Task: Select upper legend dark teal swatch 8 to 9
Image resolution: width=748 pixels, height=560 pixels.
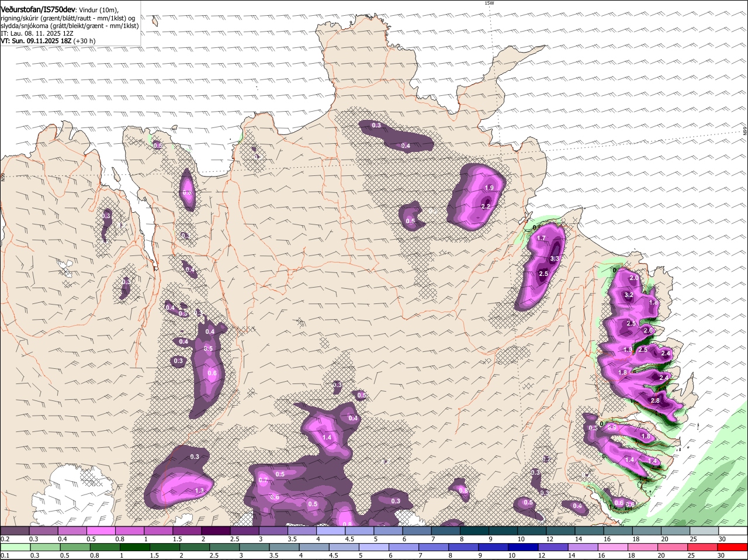Action: point(475,531)
